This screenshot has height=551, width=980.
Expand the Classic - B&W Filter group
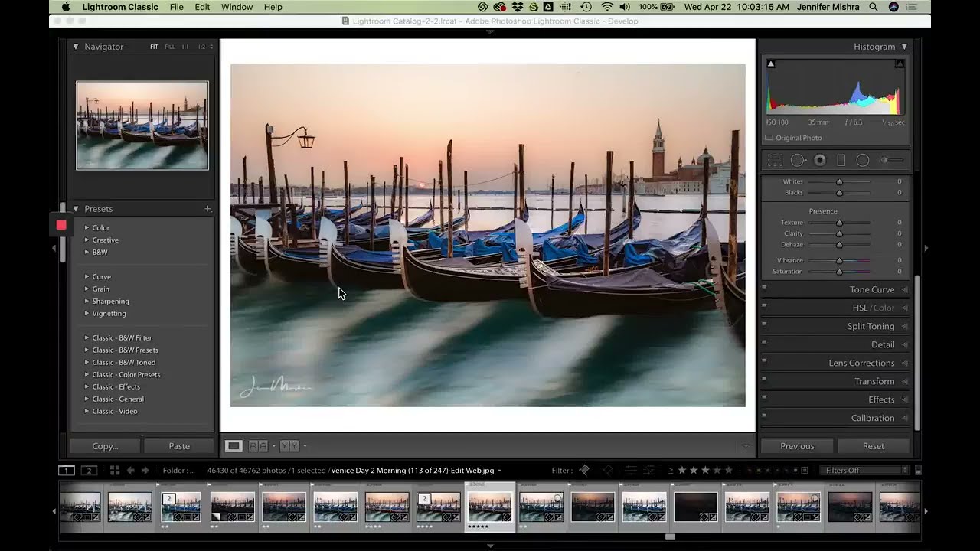pyautogui.click(x=87, y=337)
